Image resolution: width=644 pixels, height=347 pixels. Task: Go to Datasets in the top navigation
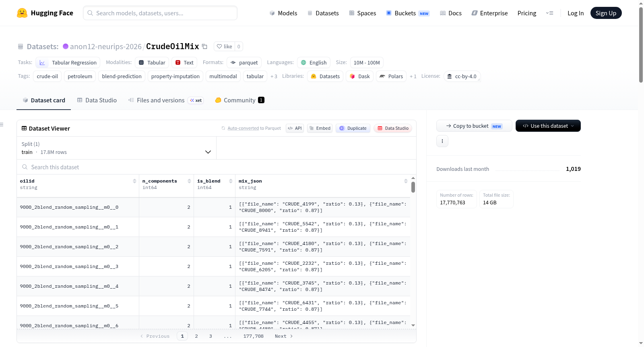(323, 13)
